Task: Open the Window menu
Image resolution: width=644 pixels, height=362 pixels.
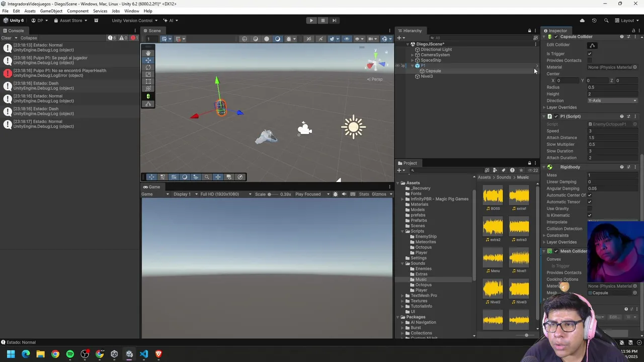Action: click(132, 11)
